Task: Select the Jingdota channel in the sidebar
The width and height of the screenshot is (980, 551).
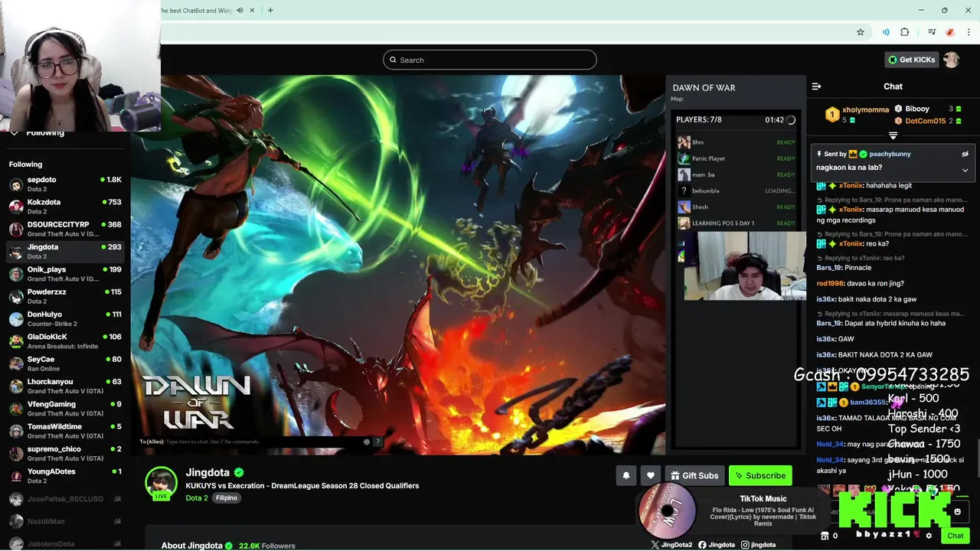Action: pos(66,251)
